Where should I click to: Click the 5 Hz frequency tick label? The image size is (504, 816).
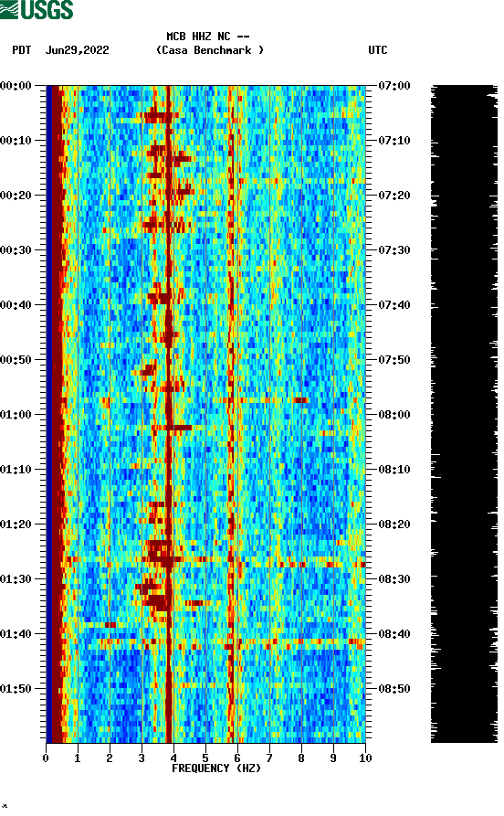click(x=205, y=758)
